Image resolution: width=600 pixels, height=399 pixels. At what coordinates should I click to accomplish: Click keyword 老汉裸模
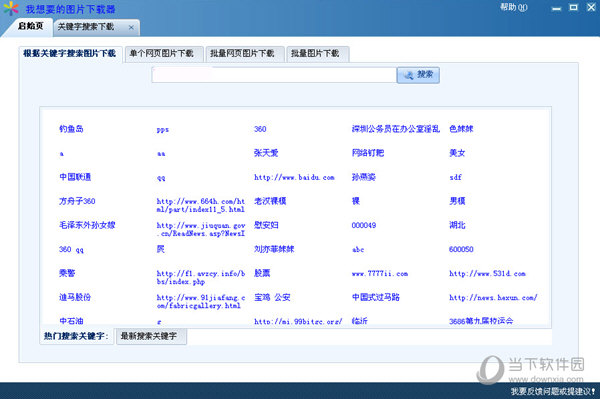pos(270,201)
